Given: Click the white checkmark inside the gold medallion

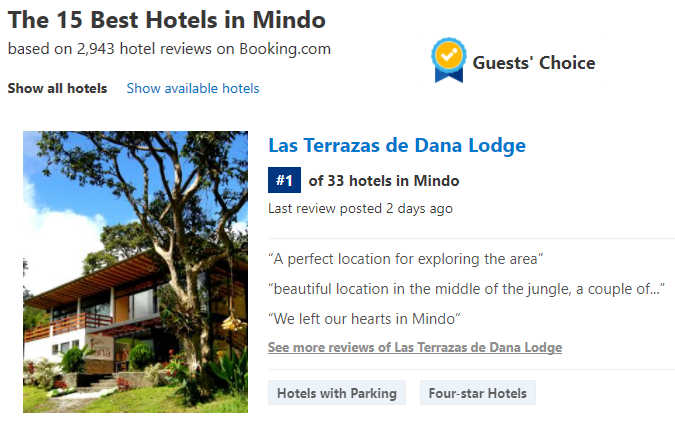Looking at the screenshot, I should tap(449, 55).
